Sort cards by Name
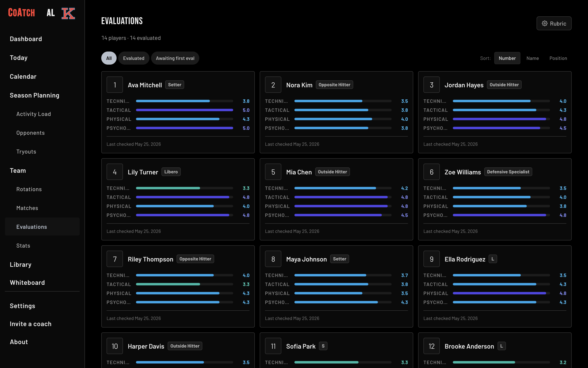The height and width of the screenshot is (368, 588). click(533, 58)
